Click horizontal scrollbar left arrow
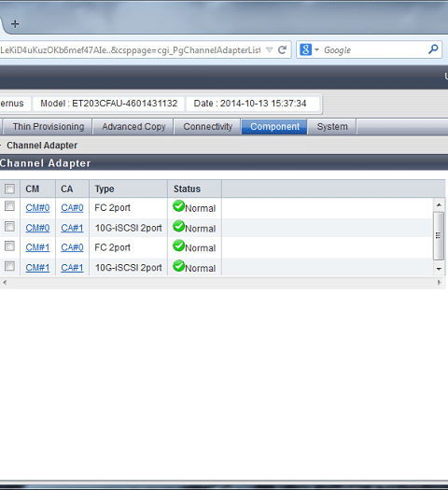The height and width of the screenshot is (490, 448). [5, 283]
